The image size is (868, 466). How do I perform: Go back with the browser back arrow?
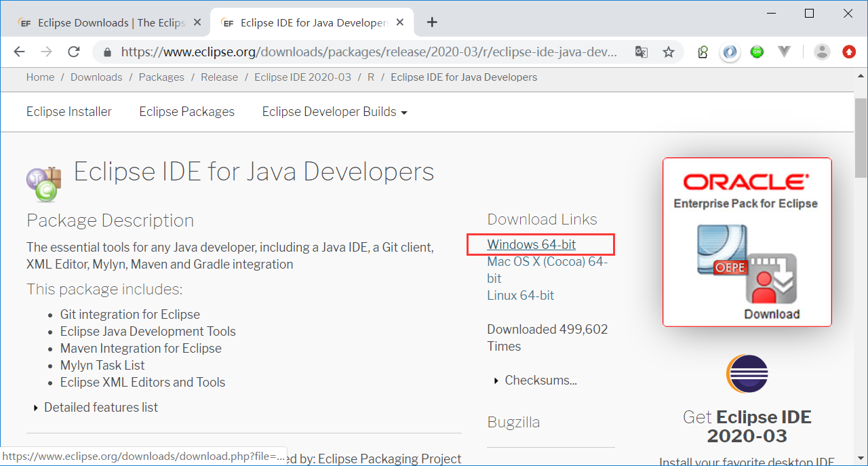(x=19, y=52)
